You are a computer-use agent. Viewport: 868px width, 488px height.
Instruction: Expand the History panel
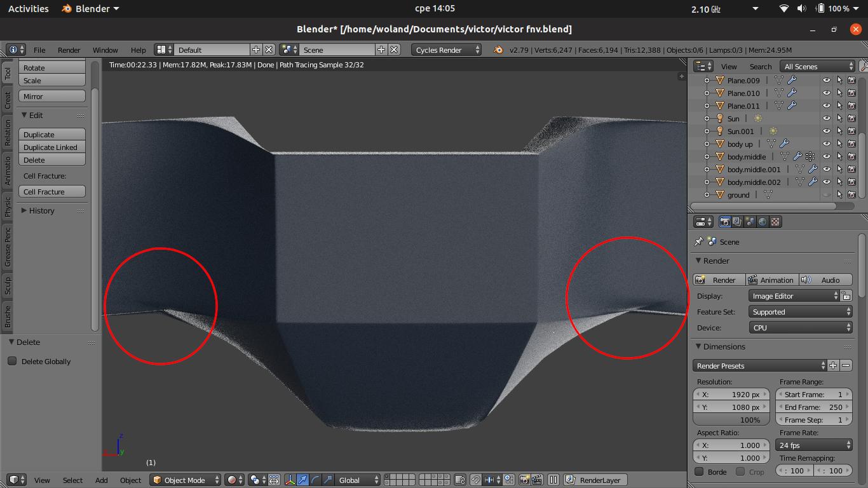tap(41, 210)
